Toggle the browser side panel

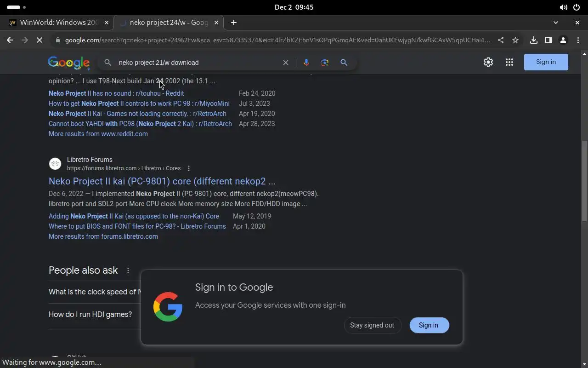click(548, 40)
